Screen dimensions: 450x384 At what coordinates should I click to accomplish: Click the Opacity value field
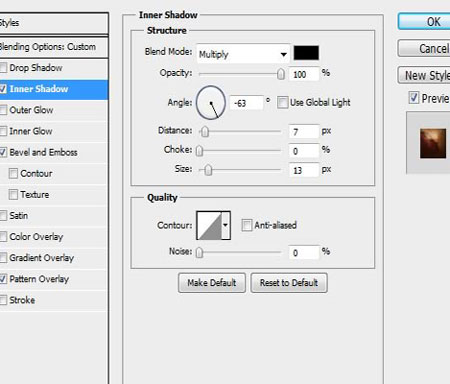[304, 74]
